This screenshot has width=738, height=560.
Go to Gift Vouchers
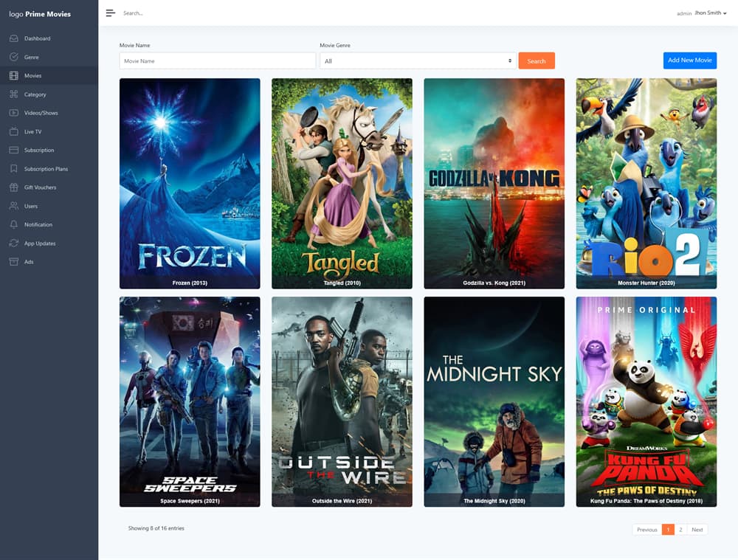[49, 187]
